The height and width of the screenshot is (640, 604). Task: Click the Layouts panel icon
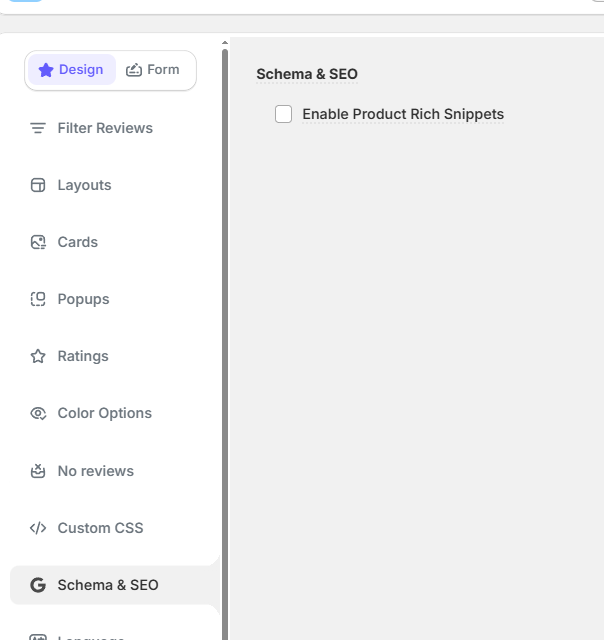pos(38,185)
